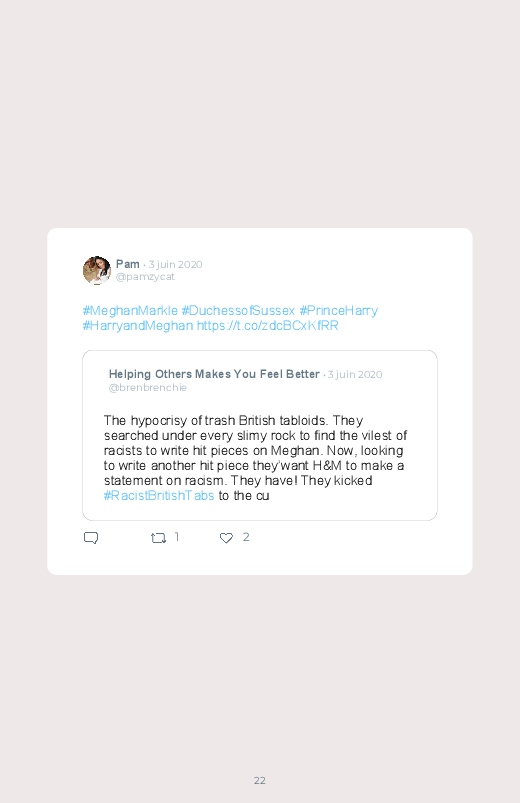The image size is (520, 803).
Task: Click the retweet count of 1
Action: point(177,537)
